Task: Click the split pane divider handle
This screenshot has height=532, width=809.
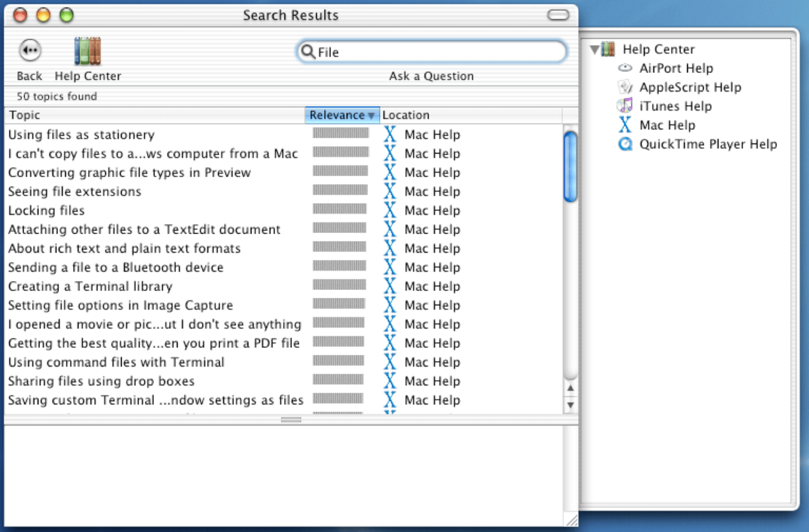Action: (x=291, y=419)
